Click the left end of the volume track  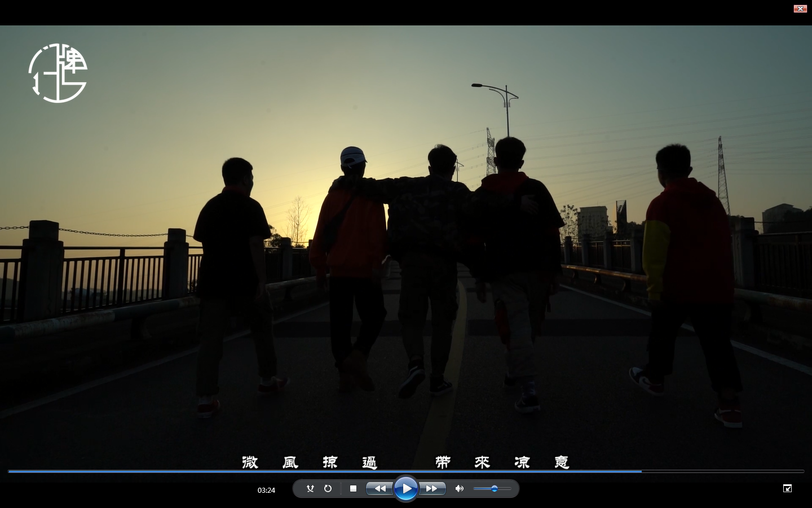(x=475, y=489)
